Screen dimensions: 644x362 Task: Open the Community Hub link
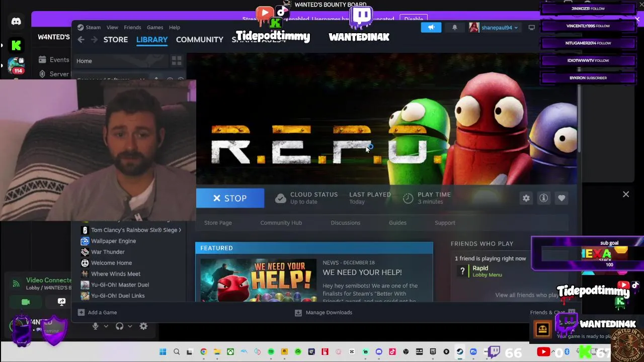pyautogui.click(x=281, y=223)
